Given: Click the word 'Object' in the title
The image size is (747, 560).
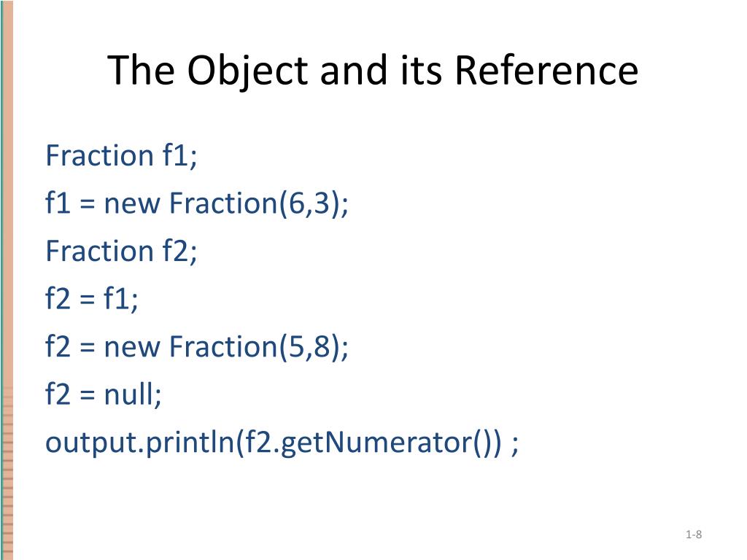Looking at the screenshot, I should point(247,71).
